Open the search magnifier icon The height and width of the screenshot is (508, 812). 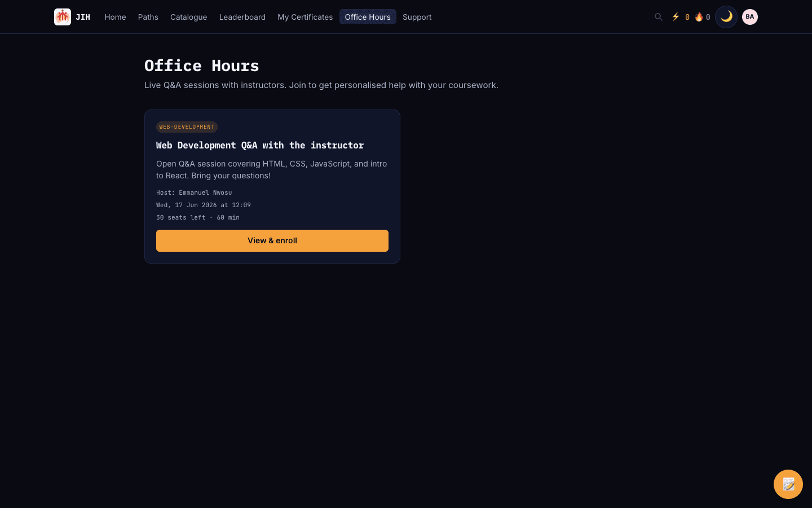[x=658, y=17]
